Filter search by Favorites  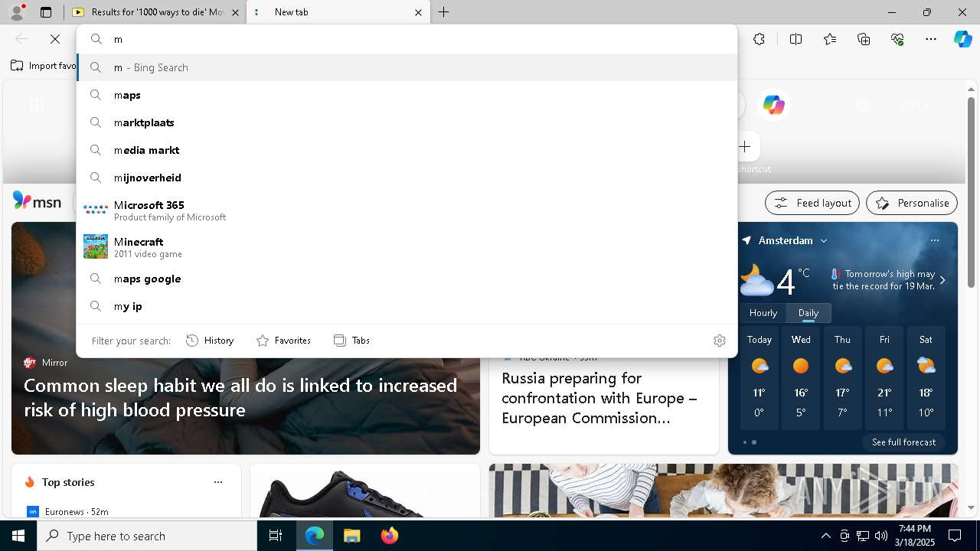pyautogui.click(x=284, y=341)
